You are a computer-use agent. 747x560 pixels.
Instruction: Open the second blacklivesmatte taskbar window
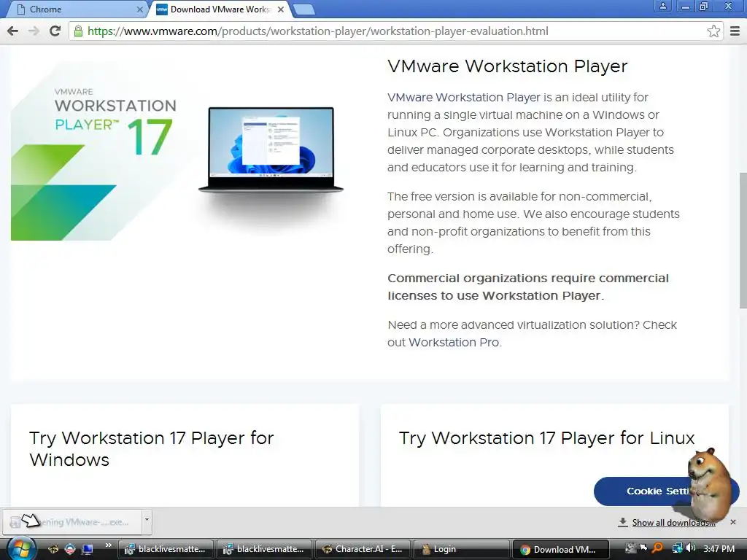[x=264, y=549]
